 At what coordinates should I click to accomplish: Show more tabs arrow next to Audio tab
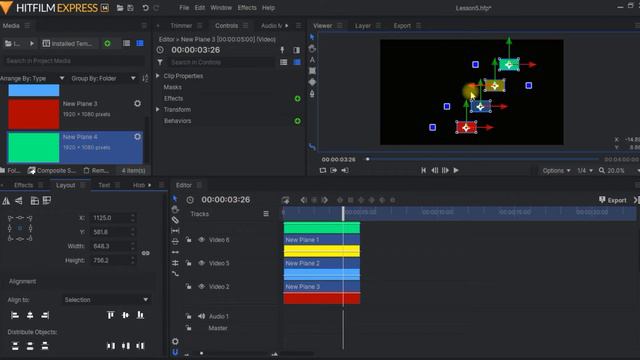tap(287, 25)
